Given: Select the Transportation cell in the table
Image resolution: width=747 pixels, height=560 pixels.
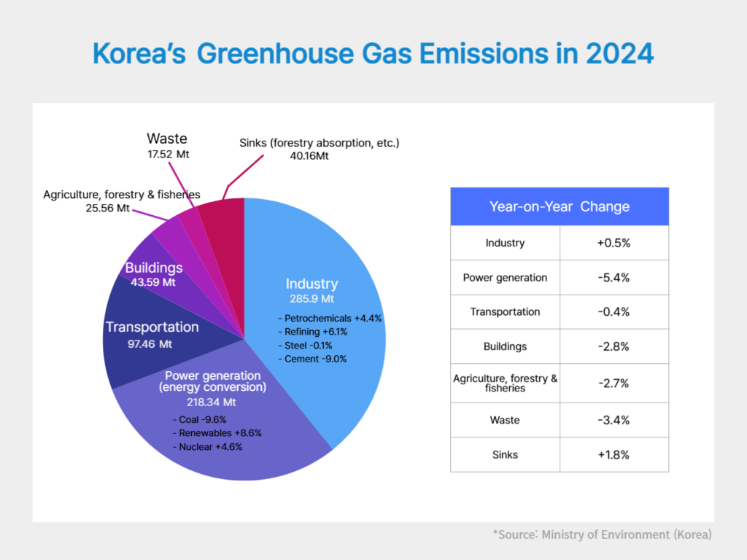Looking at the screenshot, I should pos(505,312).
